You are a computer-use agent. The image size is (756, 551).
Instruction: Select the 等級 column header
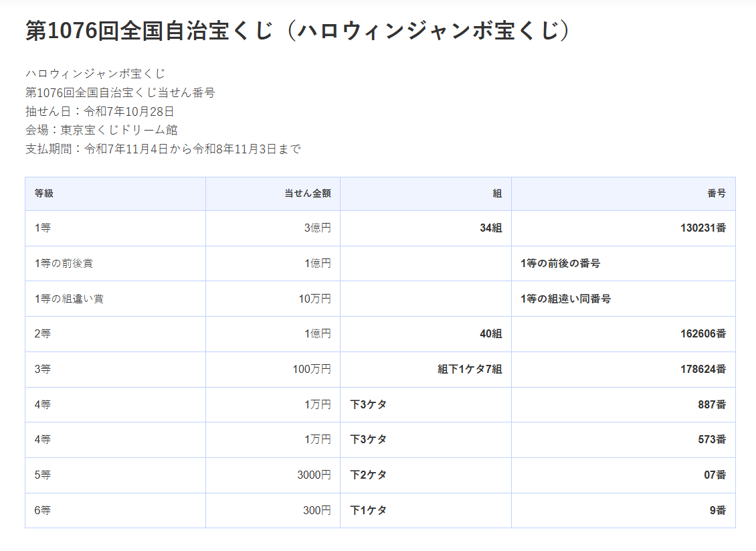pos(44,193)
